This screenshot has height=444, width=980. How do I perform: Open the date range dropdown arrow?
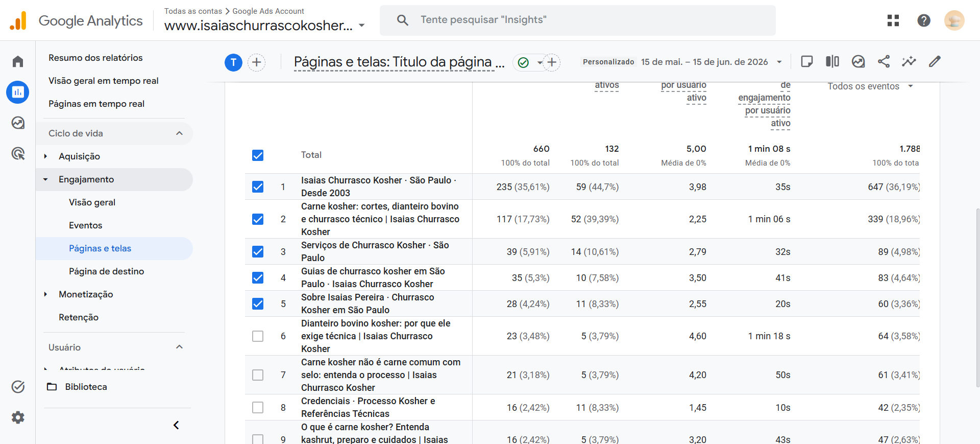779,62
